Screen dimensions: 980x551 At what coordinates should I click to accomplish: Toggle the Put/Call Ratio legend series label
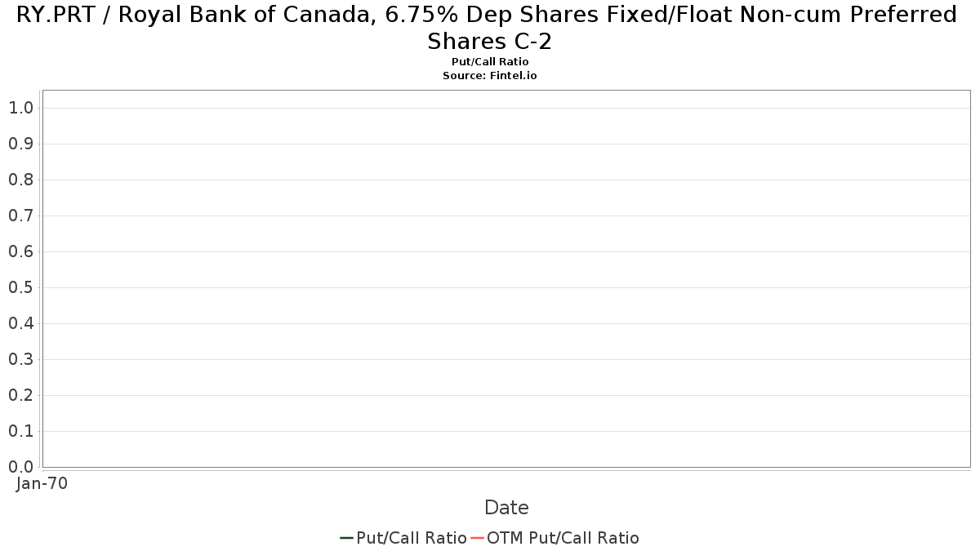click(412, 538)
